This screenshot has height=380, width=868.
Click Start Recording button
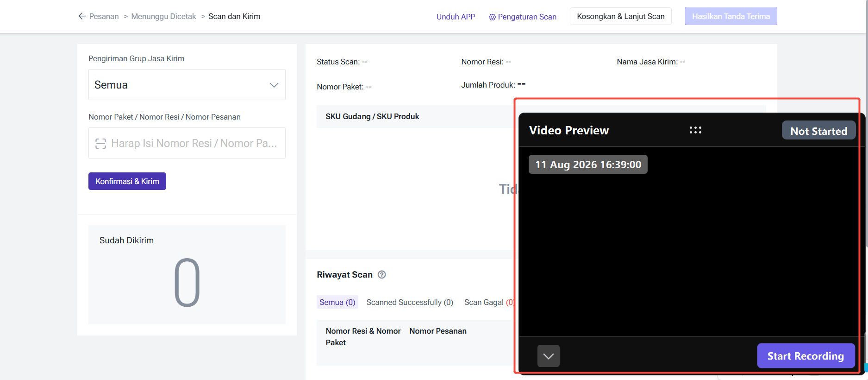click(806, 356)
